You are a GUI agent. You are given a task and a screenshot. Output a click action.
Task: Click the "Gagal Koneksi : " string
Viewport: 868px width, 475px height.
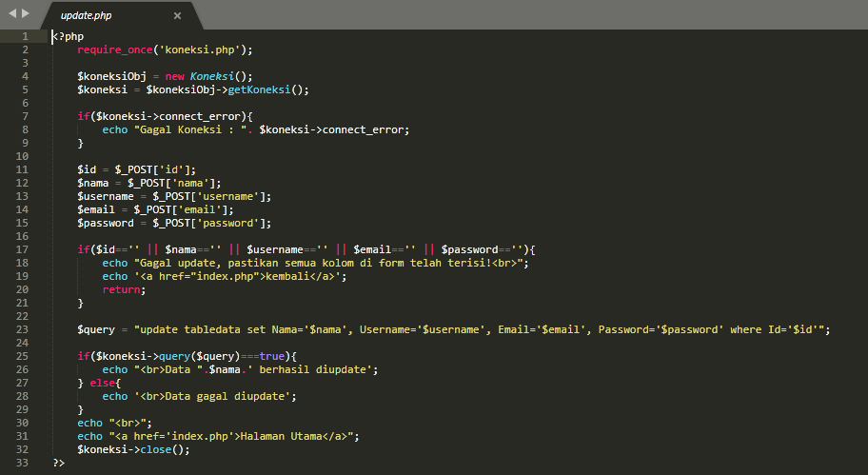pyautogui.click(x=190, y=129)
